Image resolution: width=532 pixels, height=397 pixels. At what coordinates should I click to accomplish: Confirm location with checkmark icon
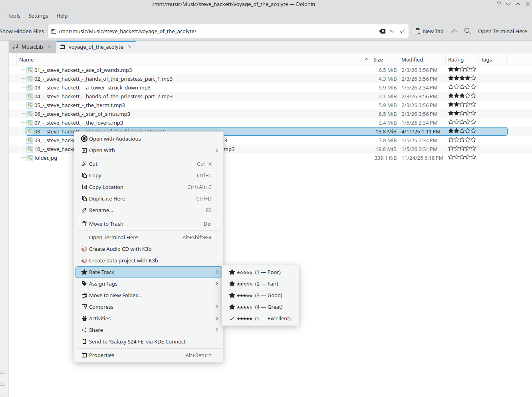[x=402, y=31]
